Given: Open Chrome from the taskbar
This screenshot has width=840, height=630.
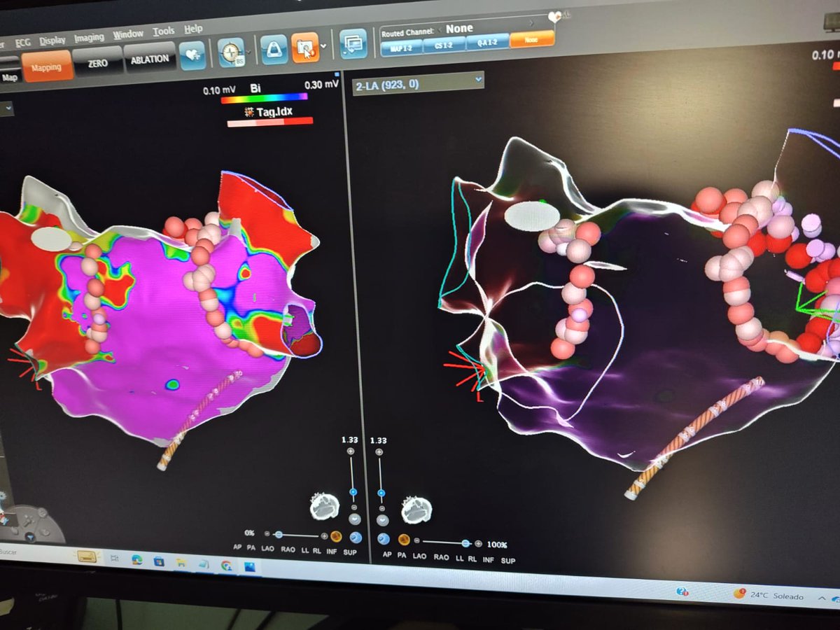Looking at the screenshot, I should [227, 566].
